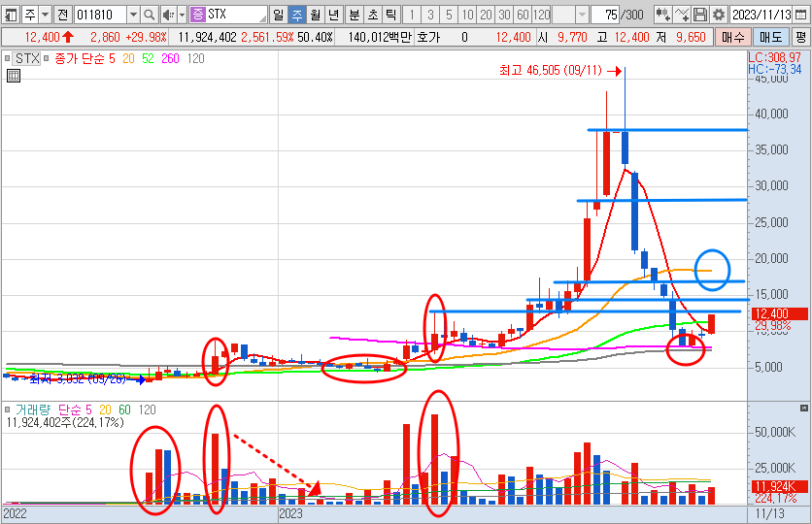Click the 호가 quote label
The height and width of the screenshot is (524, 812).
(428, 37)
